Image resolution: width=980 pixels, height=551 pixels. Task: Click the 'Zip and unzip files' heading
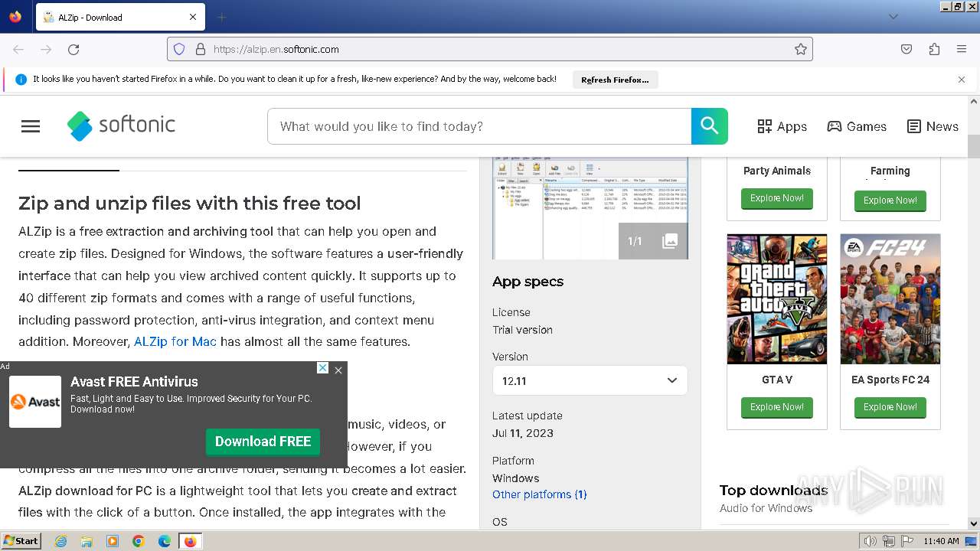189,203
